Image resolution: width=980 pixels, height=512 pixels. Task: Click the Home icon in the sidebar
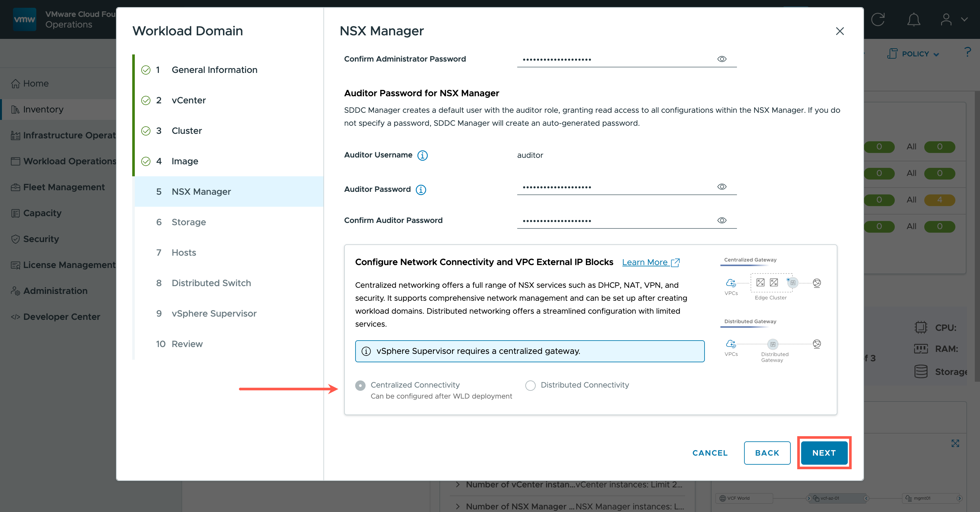(15, 83)
